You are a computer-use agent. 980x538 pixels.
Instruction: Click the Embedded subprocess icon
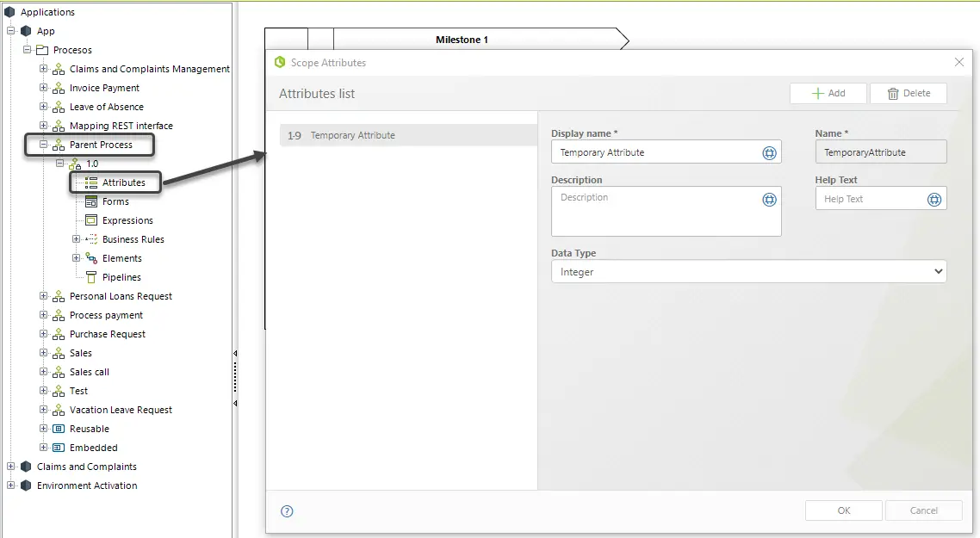click(x=59, y=448)
